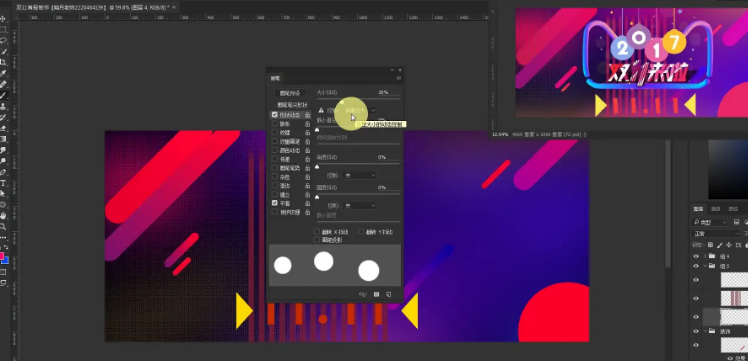Select the Quick Selection tool
The height and width of the screenshot is (361, 748).
3,52
